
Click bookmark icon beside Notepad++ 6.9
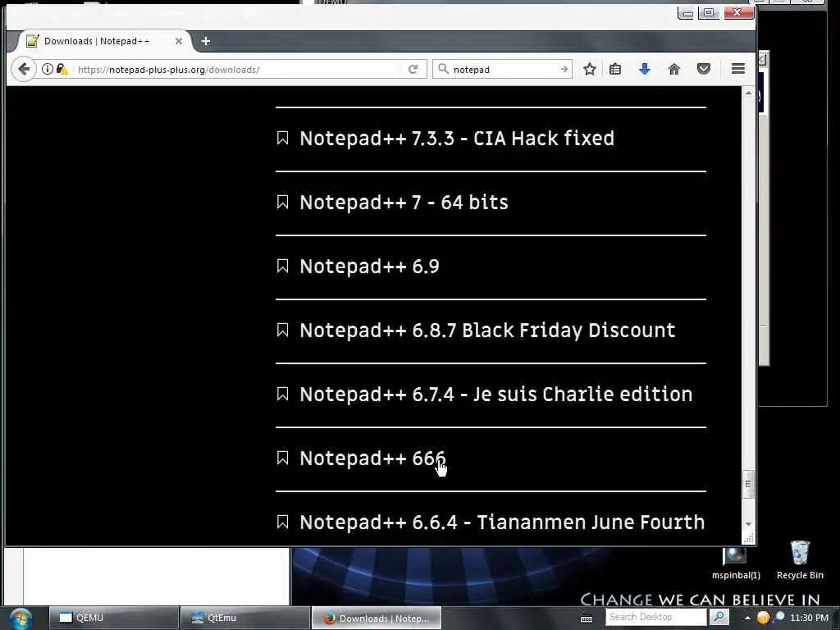point(282,267)
